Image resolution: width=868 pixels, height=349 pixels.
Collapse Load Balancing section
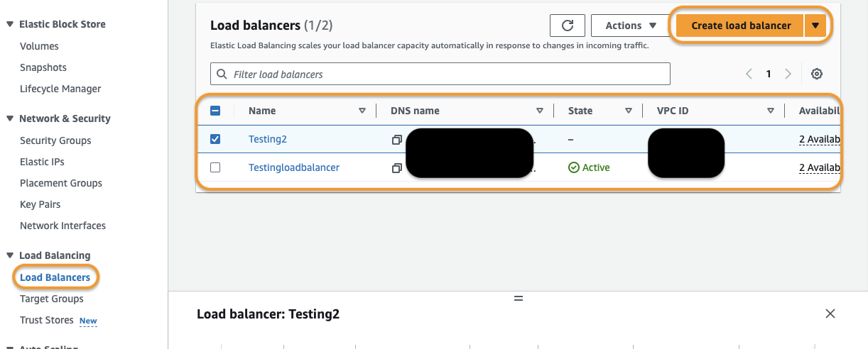tap(10, 255)
